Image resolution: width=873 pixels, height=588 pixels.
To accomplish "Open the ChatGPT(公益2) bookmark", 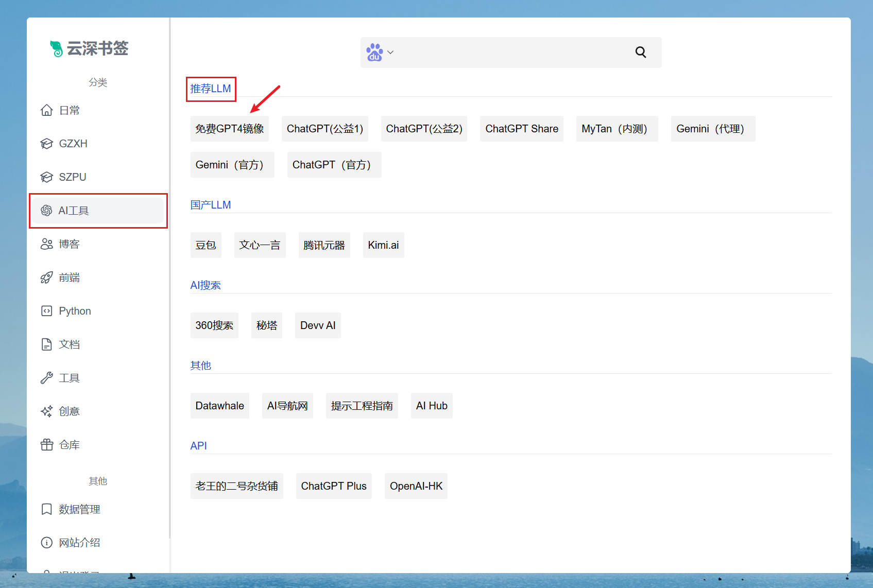I will point(424,129).
